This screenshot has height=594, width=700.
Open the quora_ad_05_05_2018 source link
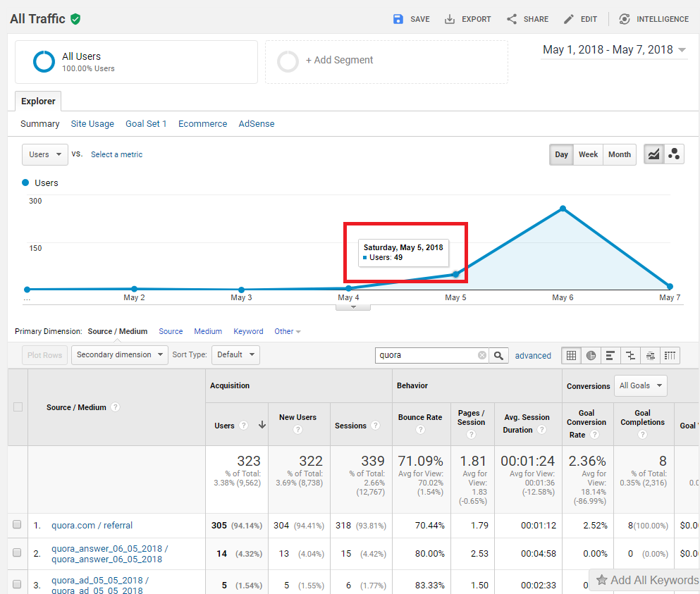pos(100,585)
